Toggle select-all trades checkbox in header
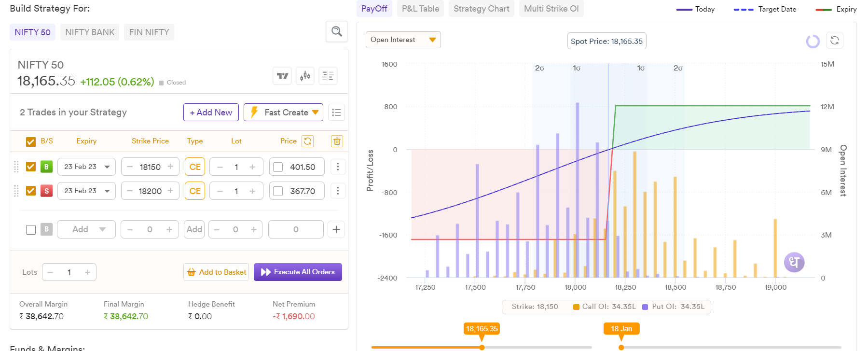The image size is (868, 351). (30, 141)
